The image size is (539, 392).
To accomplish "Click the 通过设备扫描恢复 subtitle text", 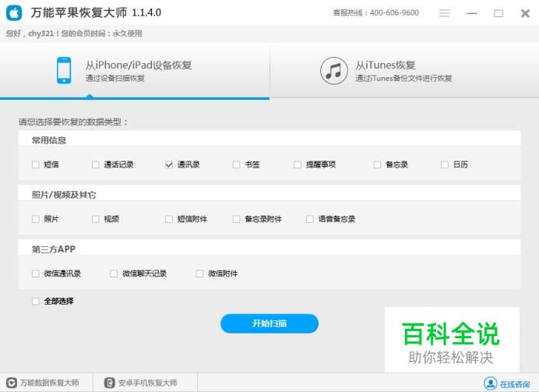I will click(114, 79).
